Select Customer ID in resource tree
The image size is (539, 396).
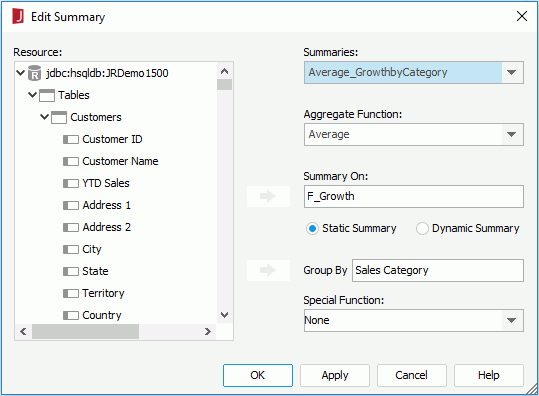[112, 140]
